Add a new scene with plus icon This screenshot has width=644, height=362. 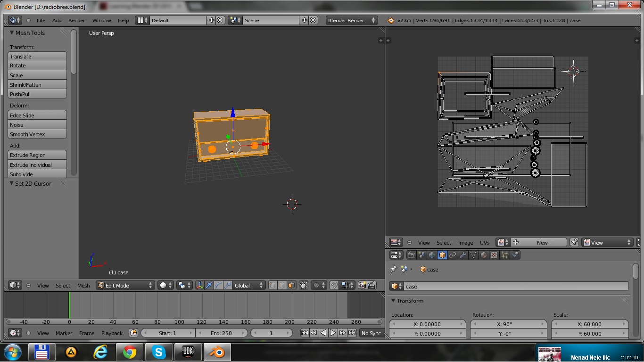[x=304, y=20]
